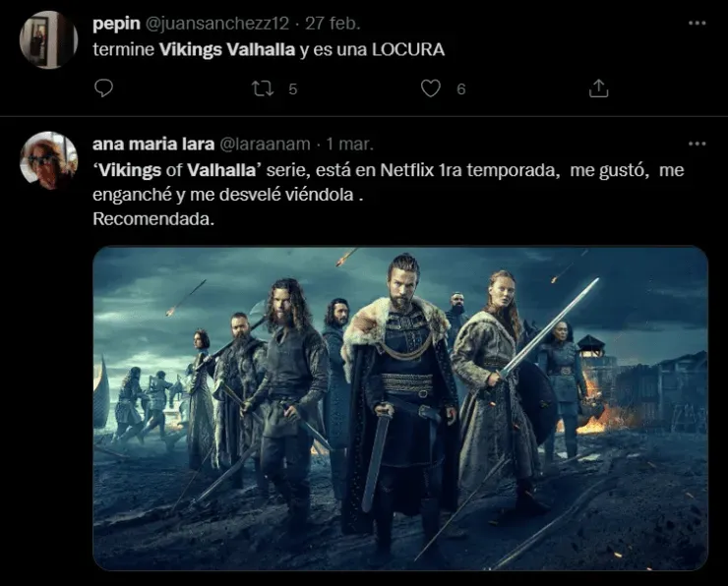Image resolution: width=728 pixels, height=586 pixels.
Task: Share pepin's tweet via upload icon
Action: (598, 88)
